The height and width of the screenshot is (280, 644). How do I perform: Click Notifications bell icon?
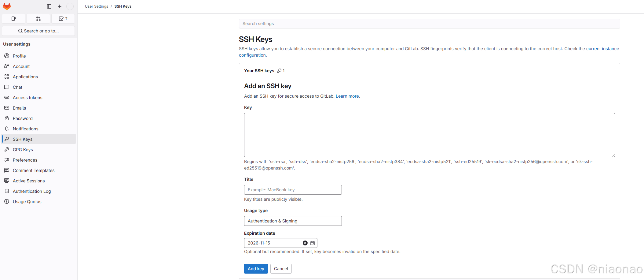point(7,129)
